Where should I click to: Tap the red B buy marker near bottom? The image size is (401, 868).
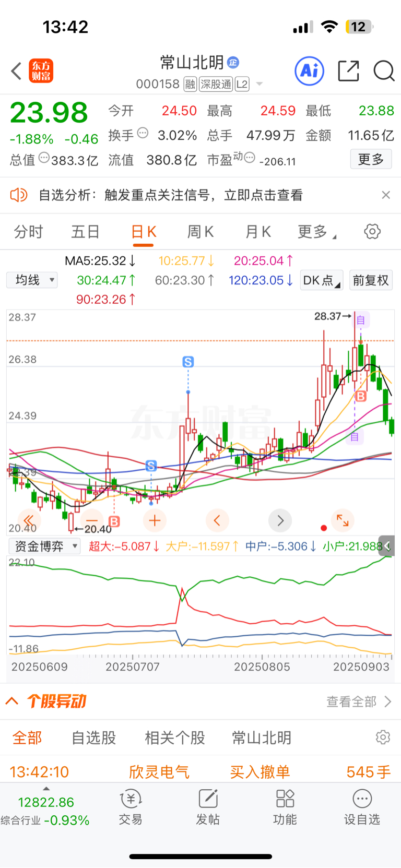point(114,521)
